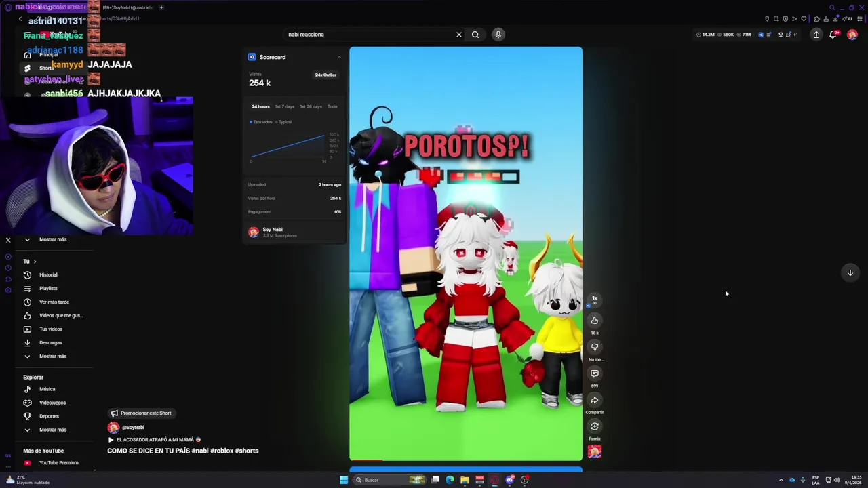Open X (Twitter) in browser sidebar

(8, 240)
